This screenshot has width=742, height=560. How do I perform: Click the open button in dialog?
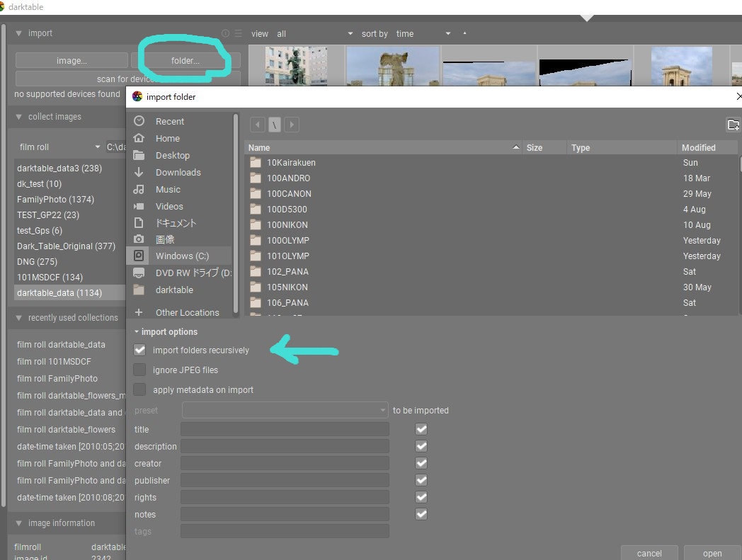click(712, 554)
